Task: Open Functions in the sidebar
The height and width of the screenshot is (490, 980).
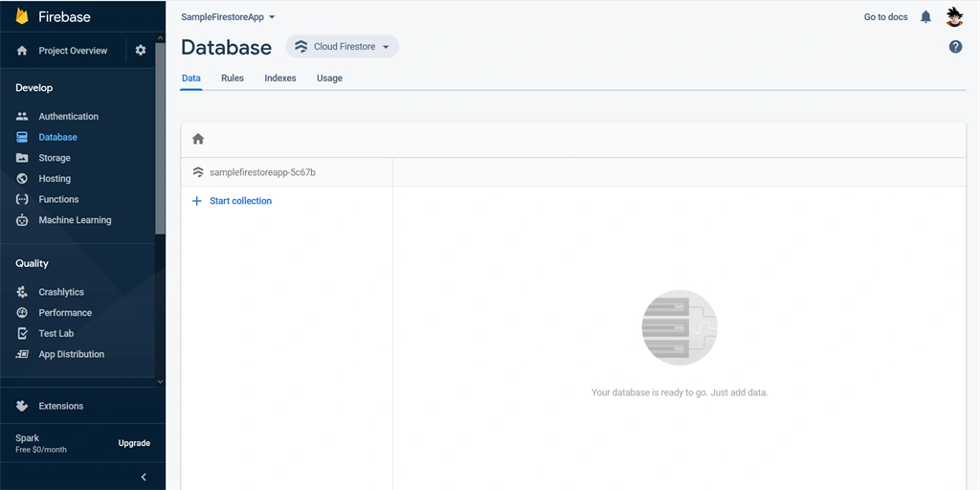Action: [58, 199]
